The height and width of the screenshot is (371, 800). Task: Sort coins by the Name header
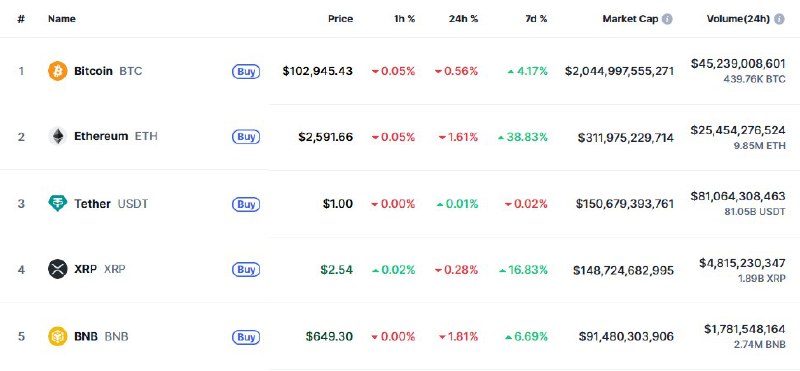point(62,19)
